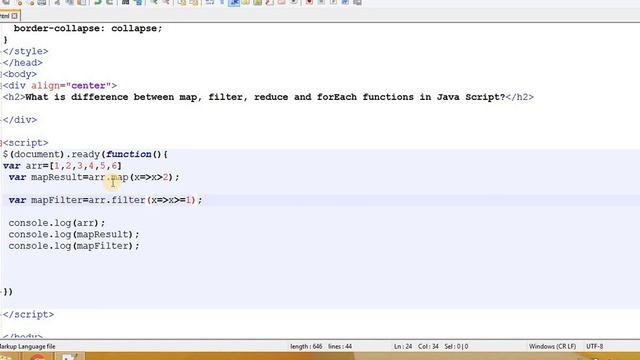This screenshot has width=640, height=360.
Task: Click 'Markup Language file' in status bar
Action: pyautogui.click(x=28, y=347)
